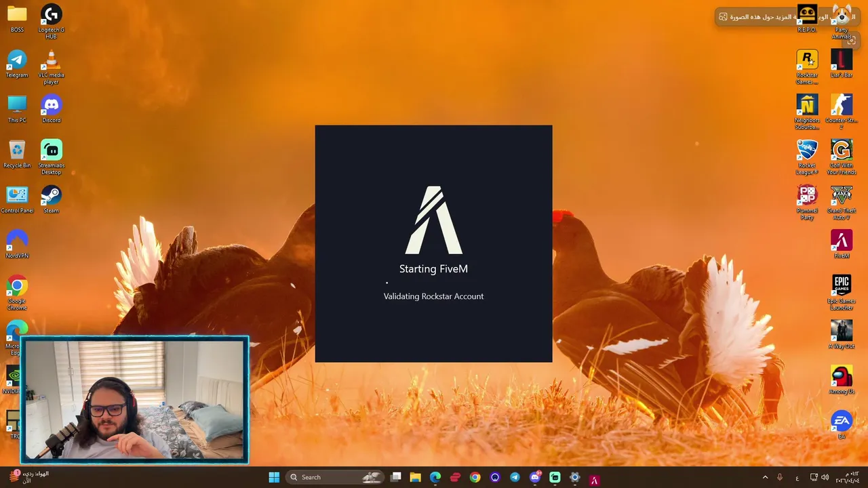The image size is (868, 488).
Task: Open EA app desktop shortcut
Action: (842, 426)
